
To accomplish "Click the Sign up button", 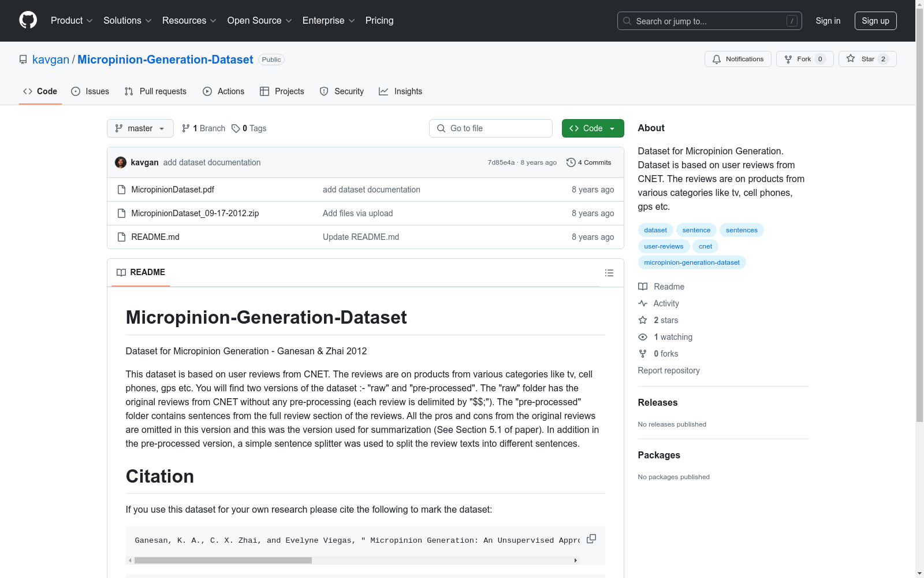I will (x=875, y=21).
